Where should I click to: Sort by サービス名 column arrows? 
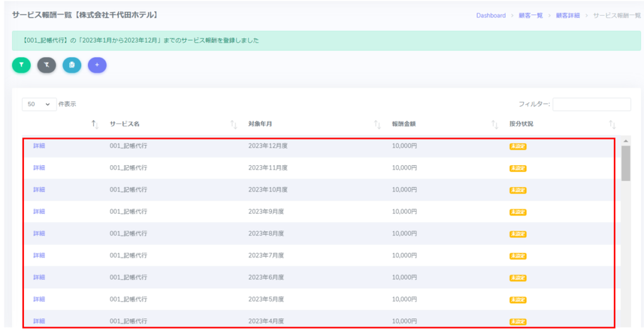click(x=233, y=124)
